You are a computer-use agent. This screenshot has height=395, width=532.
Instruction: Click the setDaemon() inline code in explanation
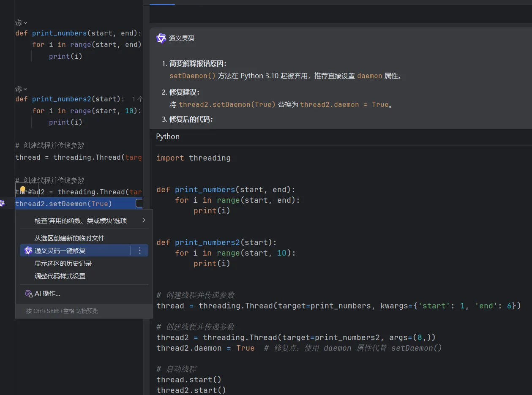pos(193,76)
